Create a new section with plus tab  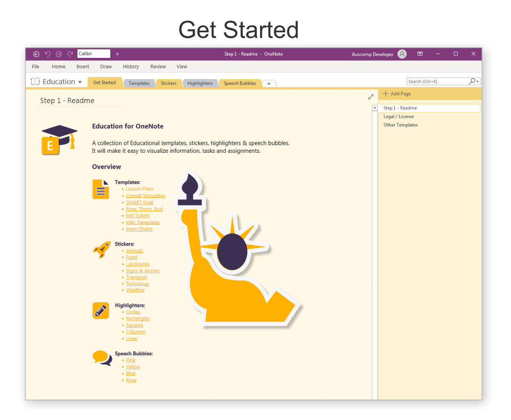(269, 84)
